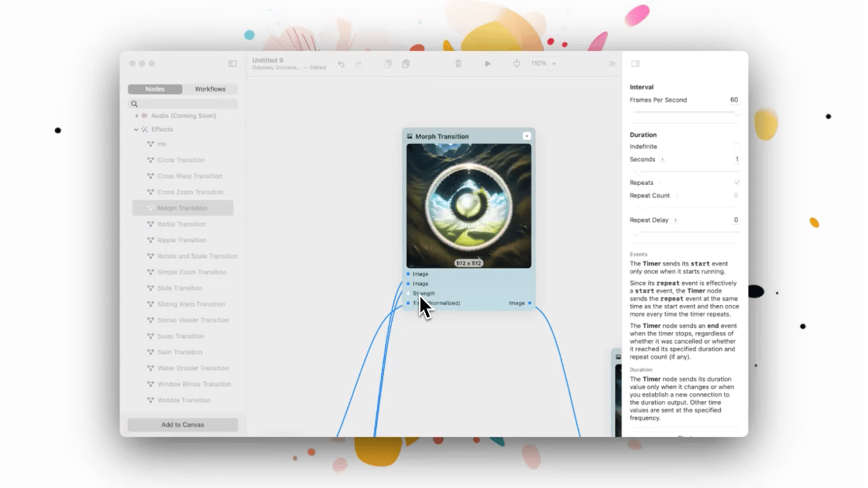The image size is (868, 488).
Task: Select the Nodes tab
Action: 155,89
